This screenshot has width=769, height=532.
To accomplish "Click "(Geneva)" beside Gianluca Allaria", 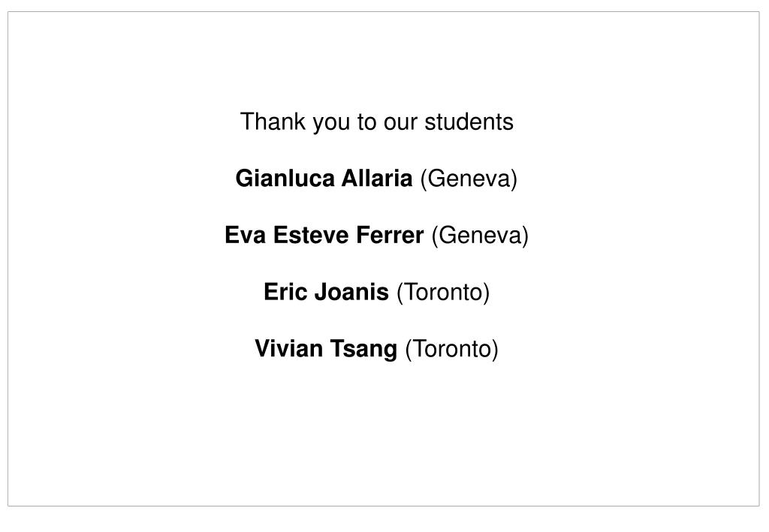I will [469, 179].
